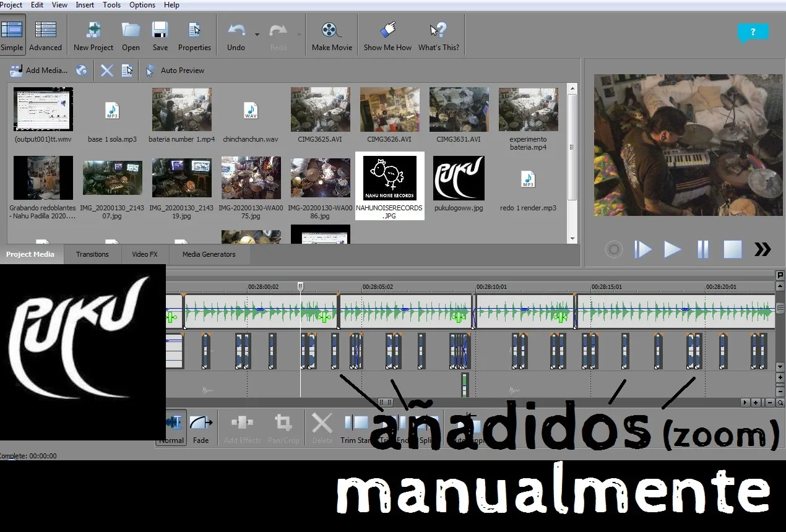Toggle the preview Record button

(x=614, y=250)
